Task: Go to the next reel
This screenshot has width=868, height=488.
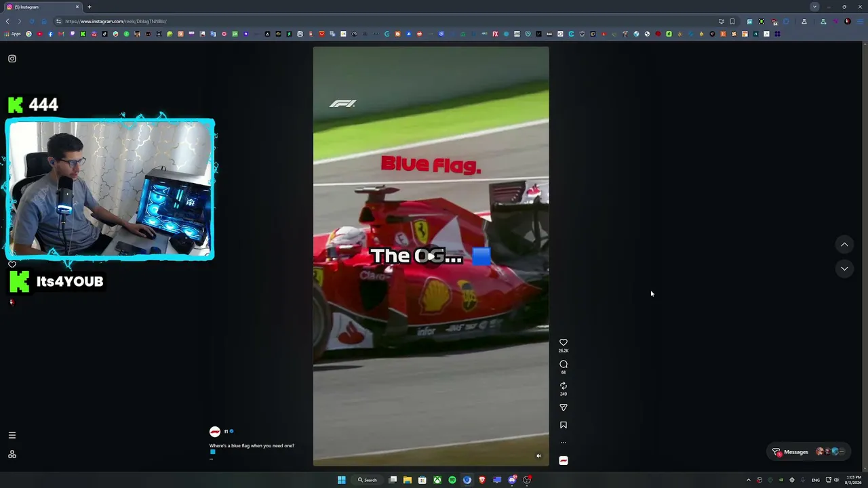Action: [844, 268]
